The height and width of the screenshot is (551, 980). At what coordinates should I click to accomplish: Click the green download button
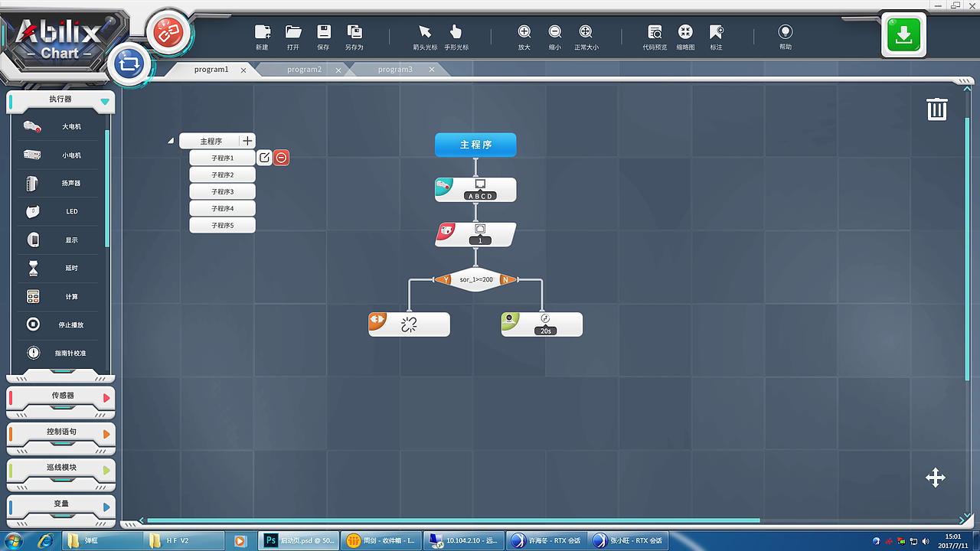[903, 34]
